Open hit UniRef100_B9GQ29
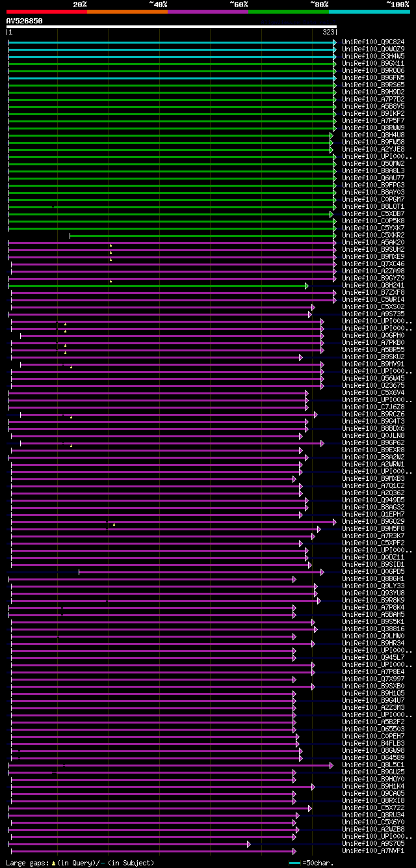Viewport: 416px width, 868px height. (373, 521)
